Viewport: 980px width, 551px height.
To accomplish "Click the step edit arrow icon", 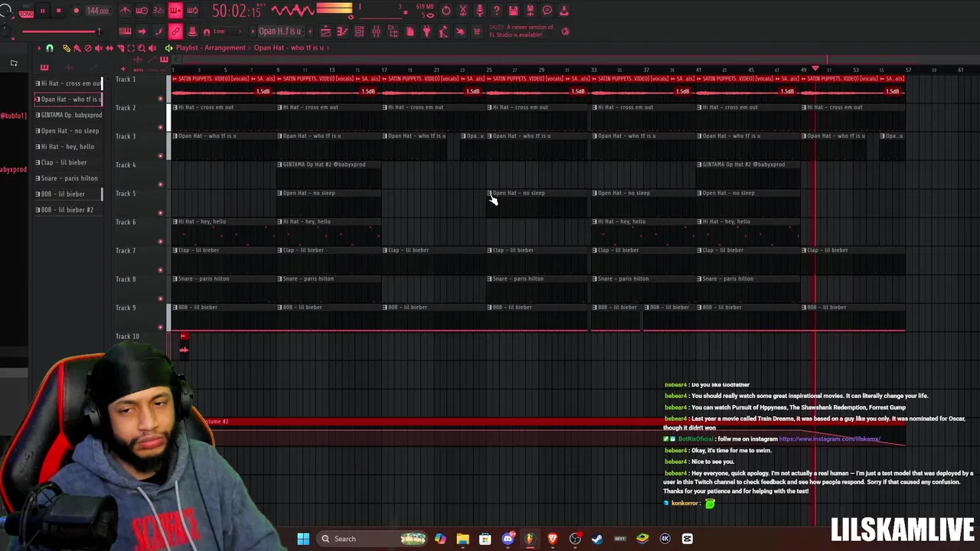I will pos(142,31).
